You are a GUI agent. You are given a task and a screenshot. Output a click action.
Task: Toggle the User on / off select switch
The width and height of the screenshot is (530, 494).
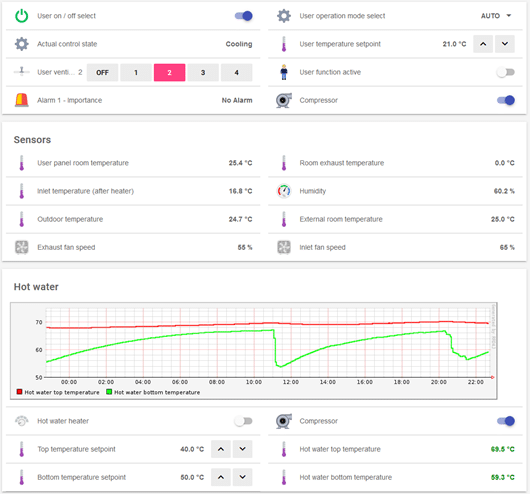(x=244, y=16)
